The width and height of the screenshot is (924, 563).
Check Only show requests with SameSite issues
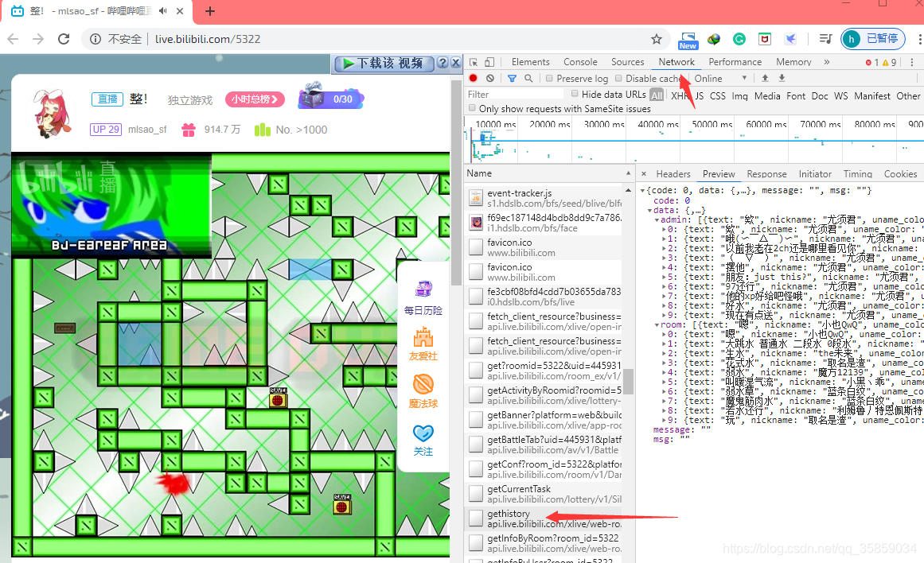[472, 108]
